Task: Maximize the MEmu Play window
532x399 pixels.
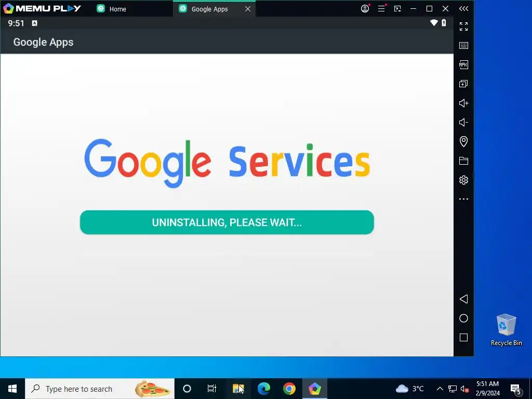Action: pos(429,9)
